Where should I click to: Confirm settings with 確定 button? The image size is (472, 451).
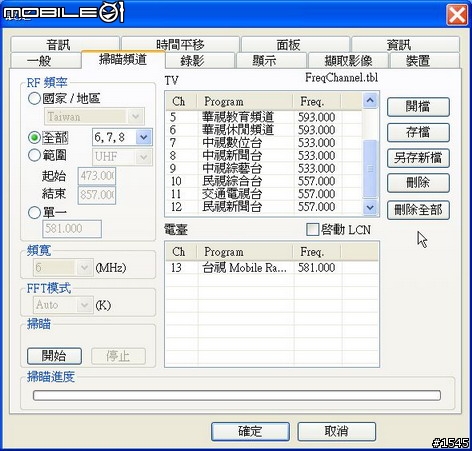(x=250, y=432)
